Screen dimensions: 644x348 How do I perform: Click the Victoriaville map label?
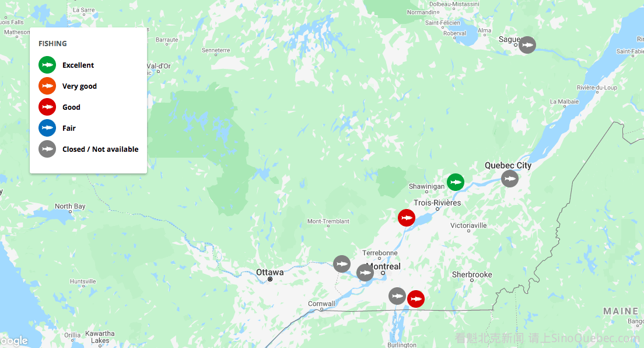[x=468, y=225]
